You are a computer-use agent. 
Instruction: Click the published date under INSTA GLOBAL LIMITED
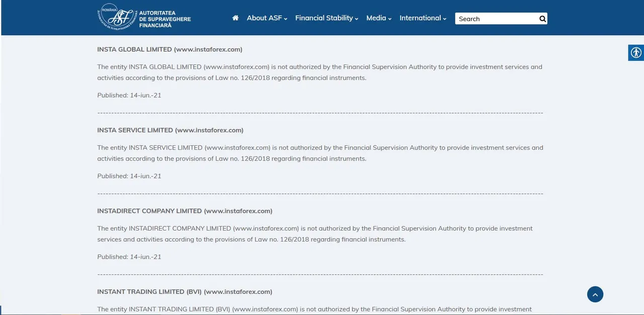click(129, 95)
